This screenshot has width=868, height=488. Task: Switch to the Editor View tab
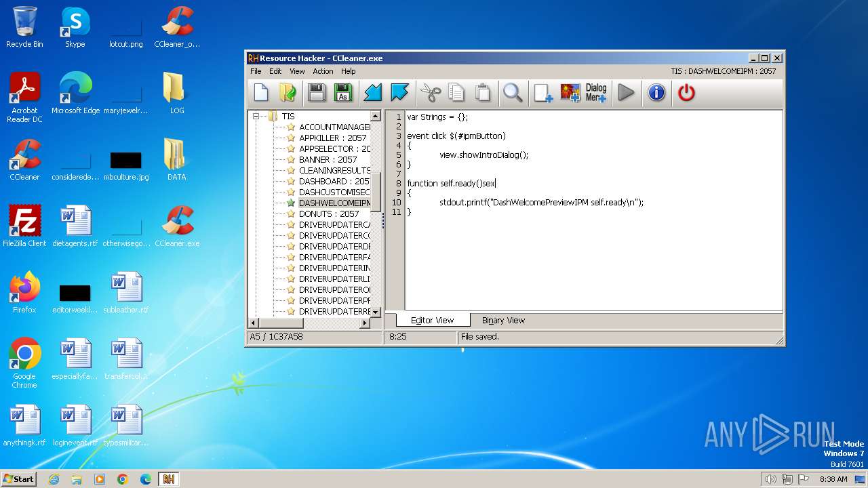coord(432,321)
